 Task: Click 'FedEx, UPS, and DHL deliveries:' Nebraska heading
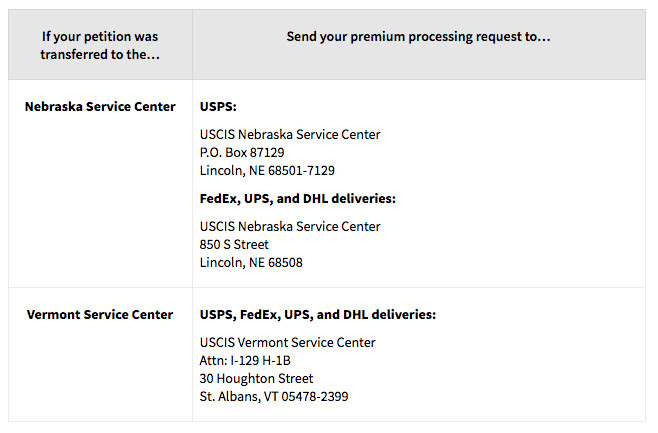coord(298,199)
